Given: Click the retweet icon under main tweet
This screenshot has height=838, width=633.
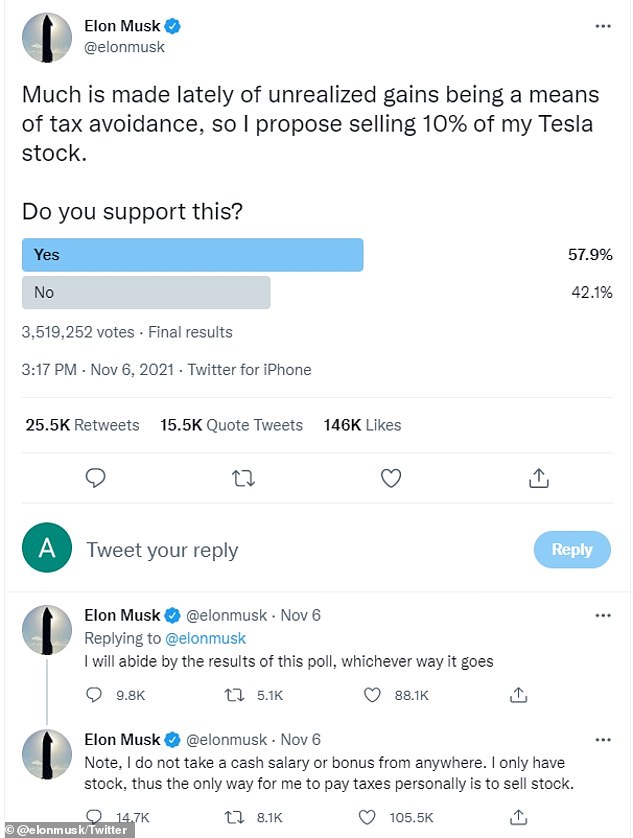Looking at the screenshot, I should tap(243, 478).
